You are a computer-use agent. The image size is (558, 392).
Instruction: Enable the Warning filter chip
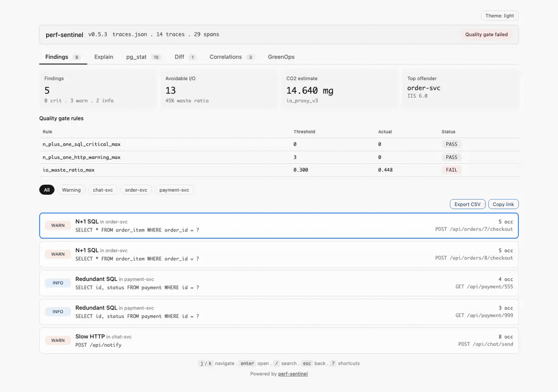(x=71, y=190)
